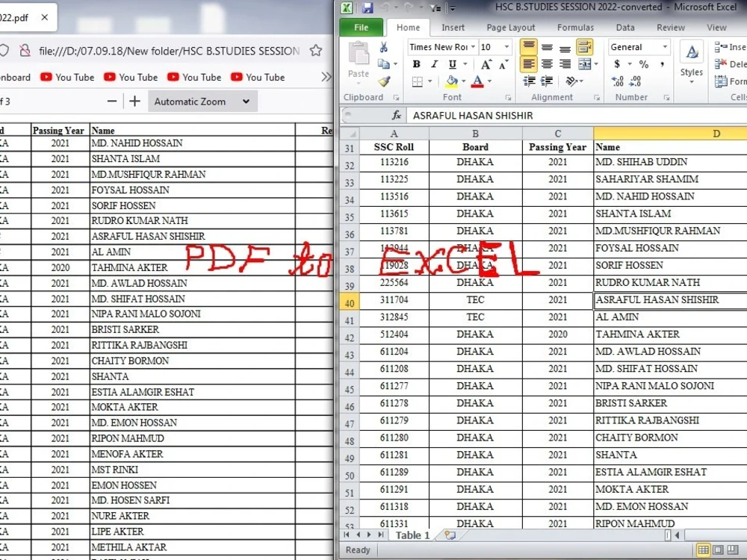747x560 pixels.
Task: Click Decrease Font Size icon
Action: tap(503, 64)
